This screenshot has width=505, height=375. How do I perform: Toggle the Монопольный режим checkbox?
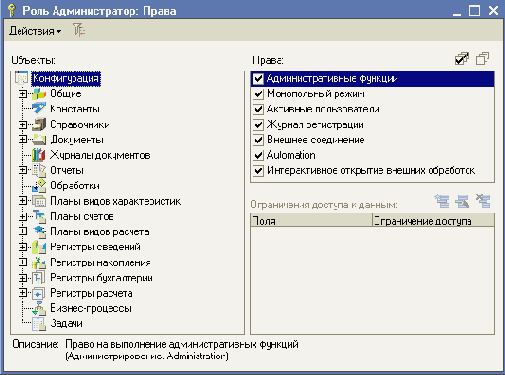pyautogui.click(x=258, y=94)
